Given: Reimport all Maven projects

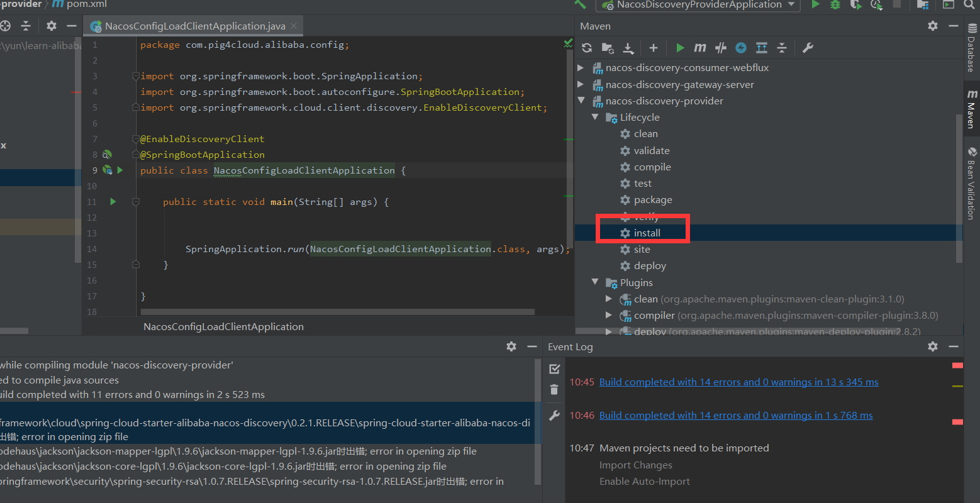Looking at the screenshot, I should click(x=587, y=47).
